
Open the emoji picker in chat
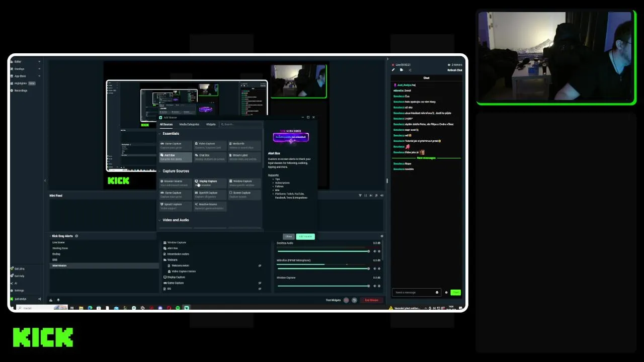pos(437,293)
